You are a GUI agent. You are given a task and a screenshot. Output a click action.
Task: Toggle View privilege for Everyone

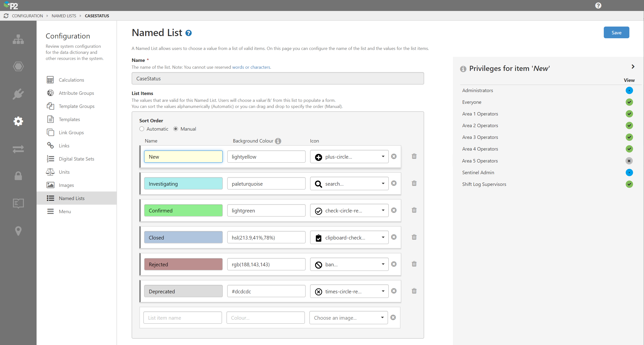point(629,102)
